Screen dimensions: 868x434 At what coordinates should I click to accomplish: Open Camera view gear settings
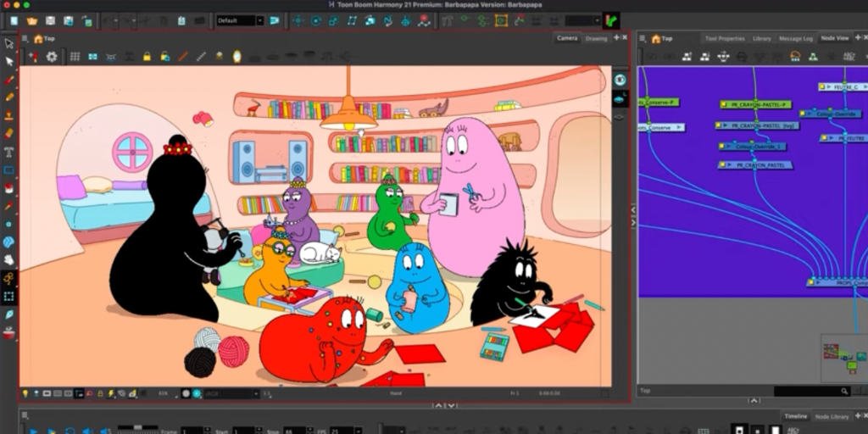52,57
